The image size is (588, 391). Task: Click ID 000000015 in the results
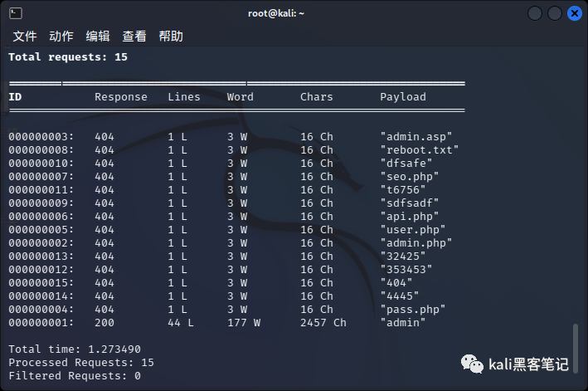point(41,283)
